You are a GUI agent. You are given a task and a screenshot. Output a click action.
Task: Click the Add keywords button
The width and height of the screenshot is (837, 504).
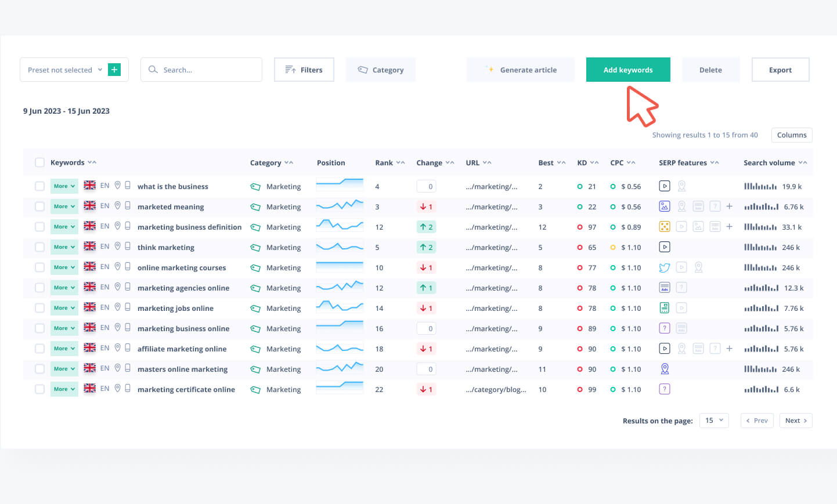627,70
